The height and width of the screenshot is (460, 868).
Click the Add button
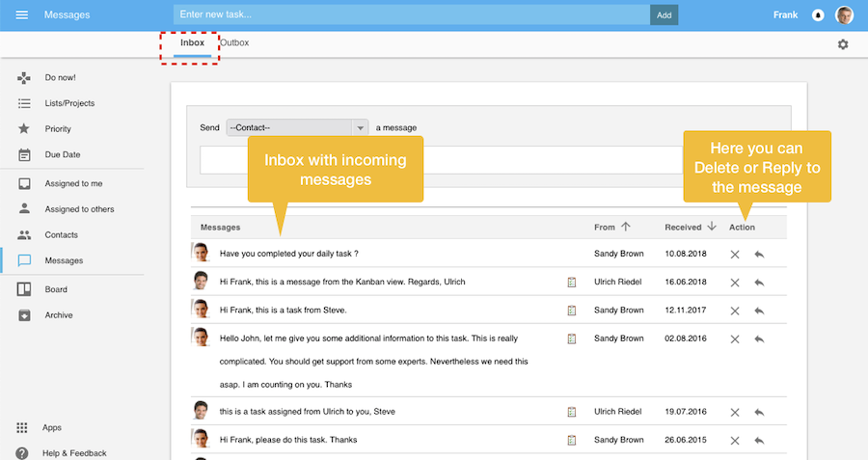click(x=664, y=15)
